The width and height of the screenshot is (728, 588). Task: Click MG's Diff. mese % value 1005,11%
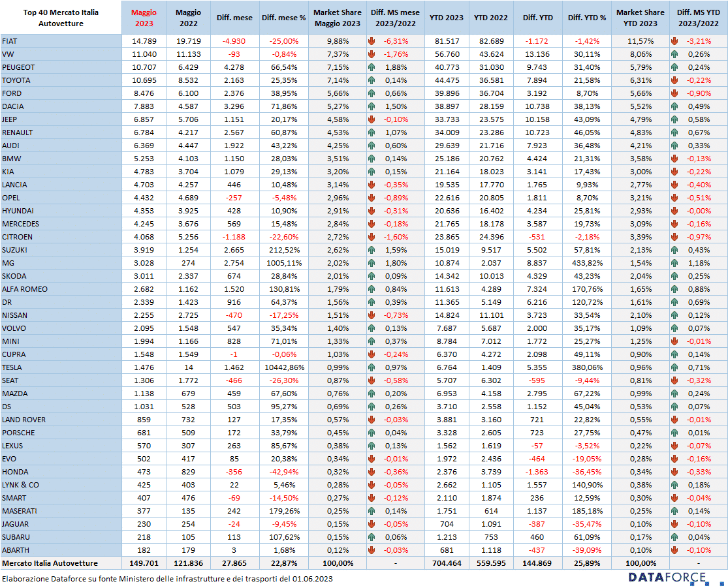click(x=284, y=263)
